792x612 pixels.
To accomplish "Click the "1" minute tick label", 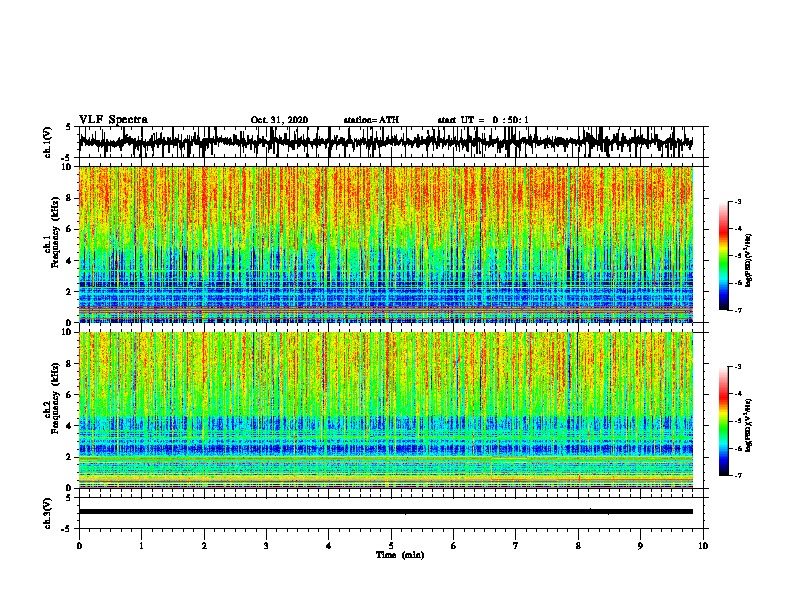I will pos(141,546).
